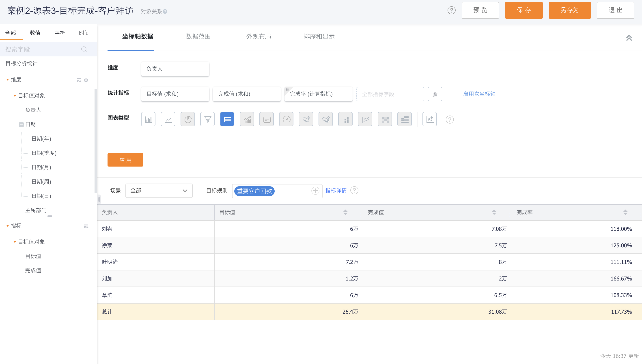Collapse settings panel with double-chevron icon
The image size is (642, 364).
tap(629, 38)
